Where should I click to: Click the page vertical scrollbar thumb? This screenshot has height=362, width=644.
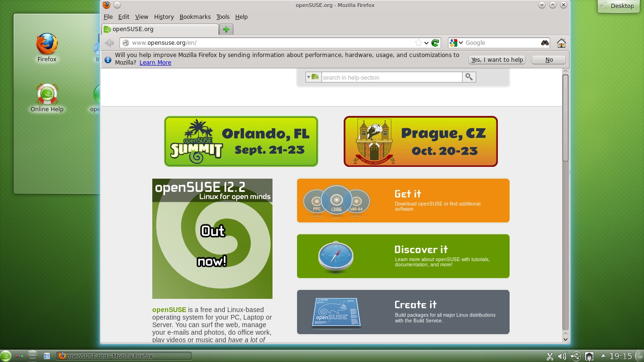566,118
